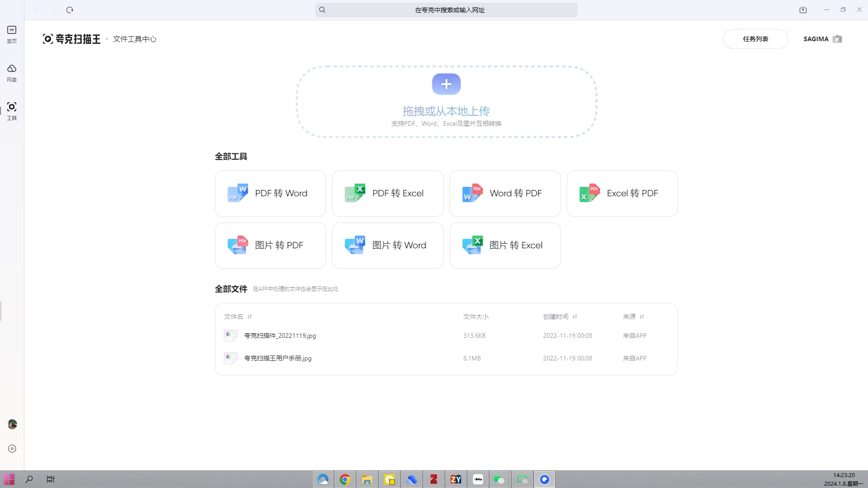Open the SAGIMA account menu
This screenshot has width=868, height=488.
click(816, 39)
